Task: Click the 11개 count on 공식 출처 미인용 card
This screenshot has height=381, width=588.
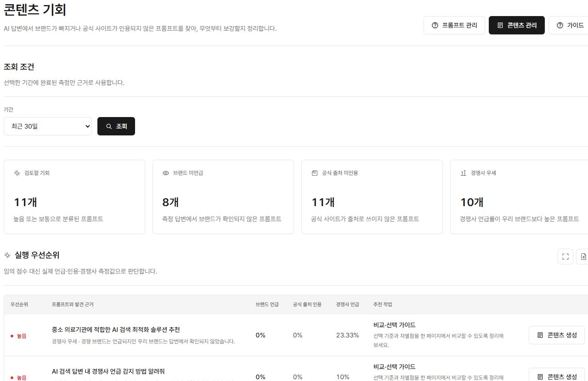Action: coord(323,202)
